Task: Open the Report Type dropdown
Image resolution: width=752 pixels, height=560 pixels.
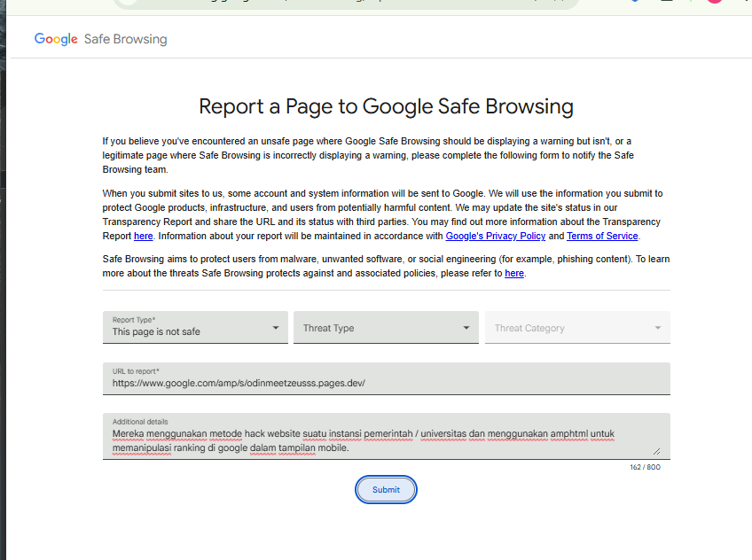Action: pyautogui.click(x=195, y=327)
